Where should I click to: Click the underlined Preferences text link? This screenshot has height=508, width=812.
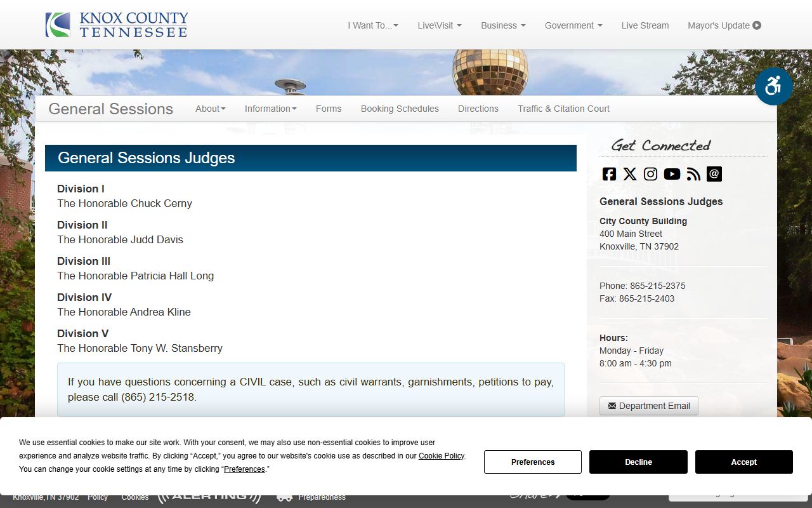tap(244, 469)
